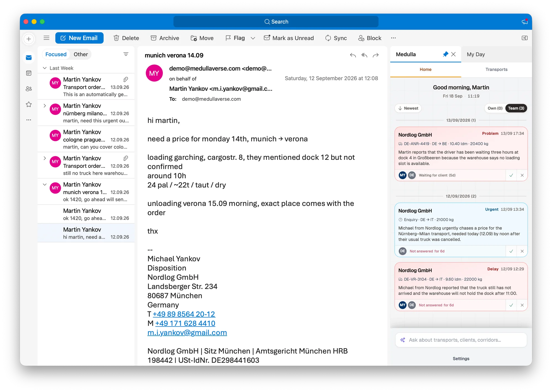552x392 pixels.
Task: Open the m.i.yankov@gmail.com link
Action: 187,333
